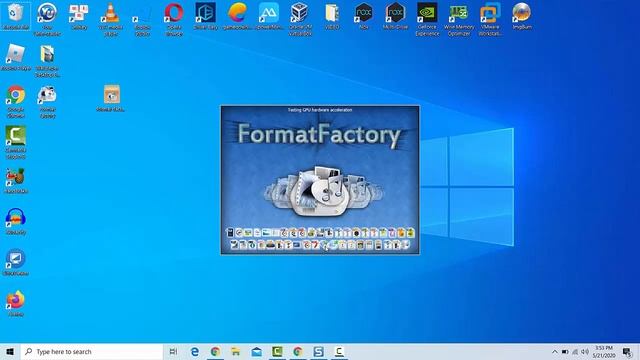The image size is (640, 360).
Task: Launch Wise Memory Optimizer shortcut
Action: tap(458, 19)
